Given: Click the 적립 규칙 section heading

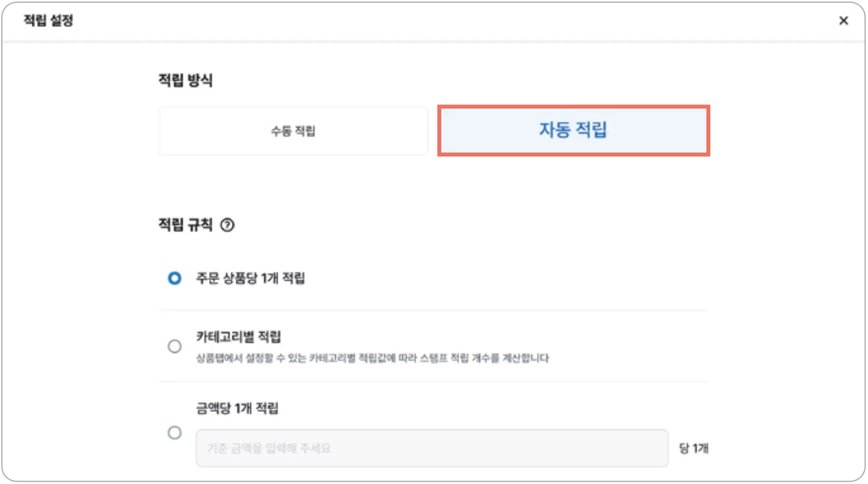Looking at the screenshot, I should point(186,225).
